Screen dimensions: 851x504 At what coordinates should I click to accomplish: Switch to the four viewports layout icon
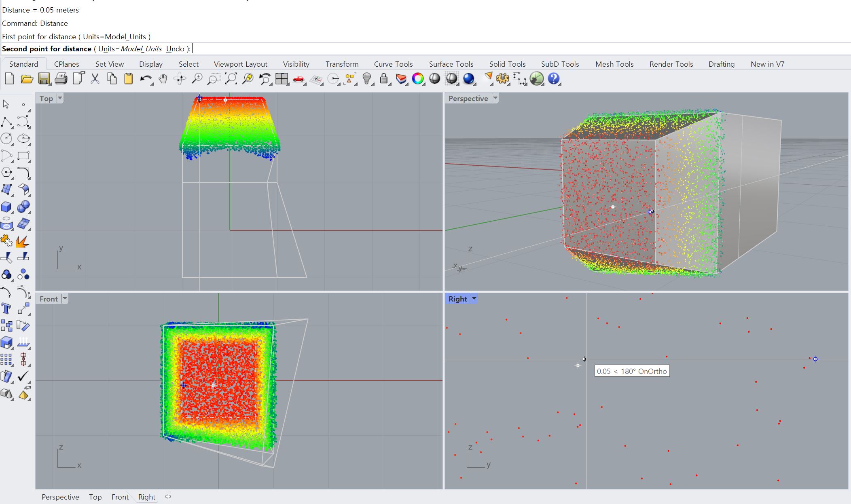[x=282, y=78]
